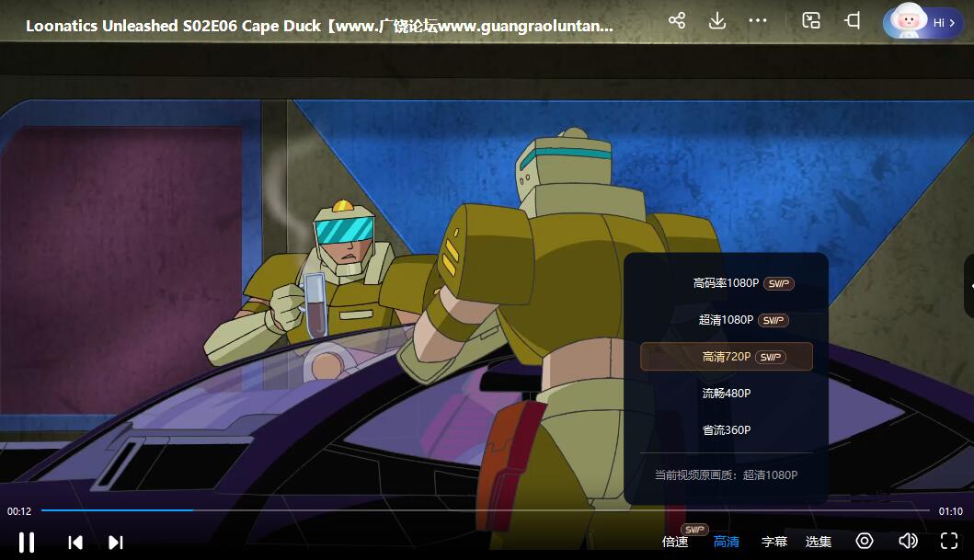The image size is (974, 560).
Task: Enter fullscreen mode
Action: tap(949, 542)
